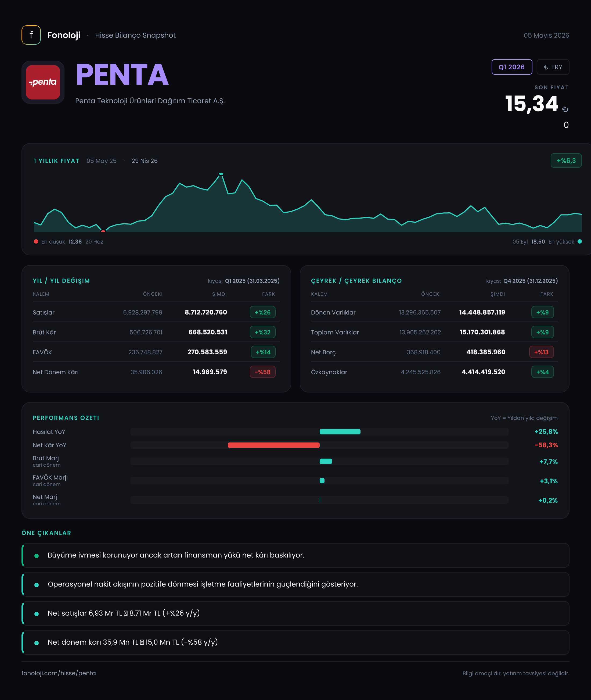Click the ÖNE ÇIKANLAR section heading
The image size is (591, 700).
pos(46,533)
